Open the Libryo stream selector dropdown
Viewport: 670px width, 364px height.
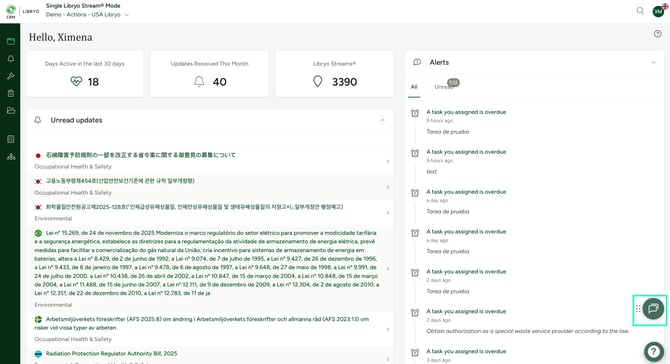click(87, 15)
